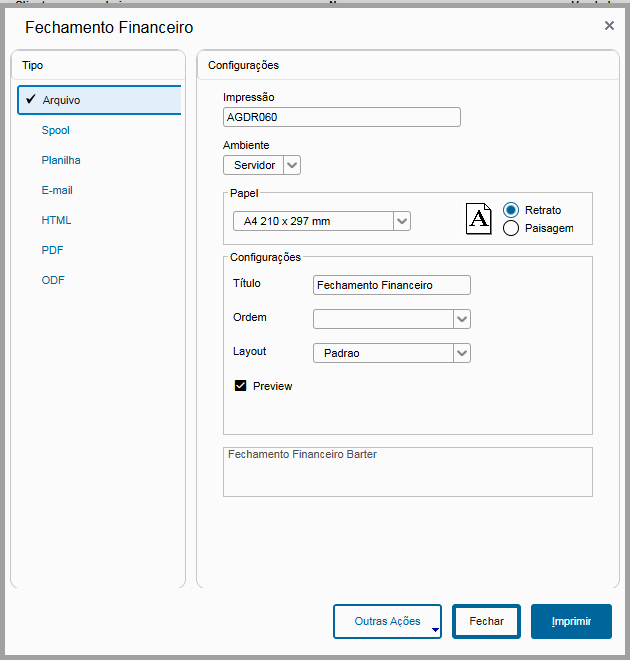Click the page orientation preview icon
Image resolution: width=630 pixels, height=660 pixels.
(x=479, y=218)
